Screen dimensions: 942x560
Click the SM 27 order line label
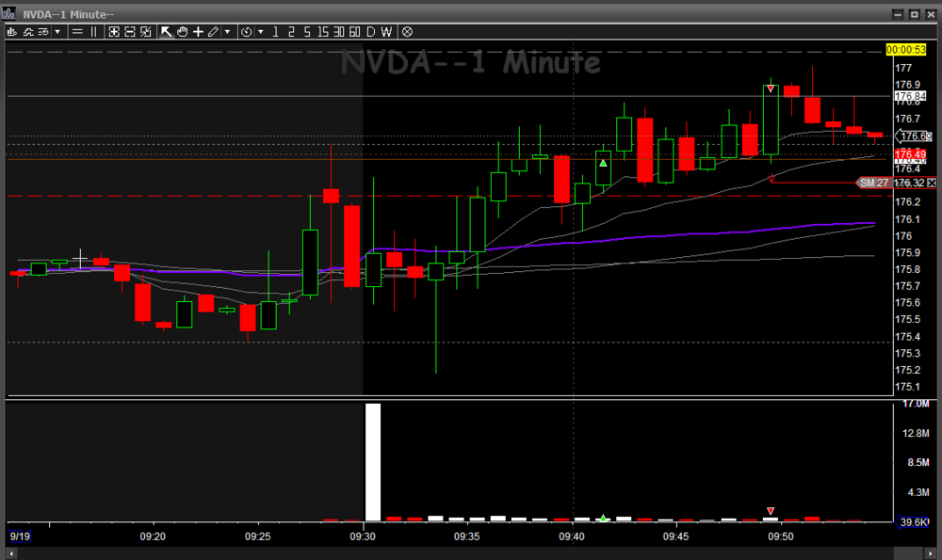(874, 183)
